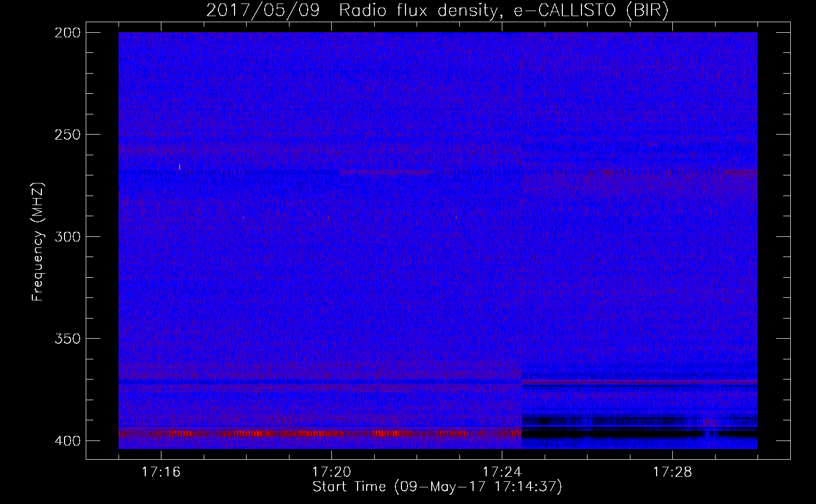The image size is (816, 504).
Task: Click the yellow spike near 265 MHz at 17:16
Action: pyautogui.click(x=180, y=167)
